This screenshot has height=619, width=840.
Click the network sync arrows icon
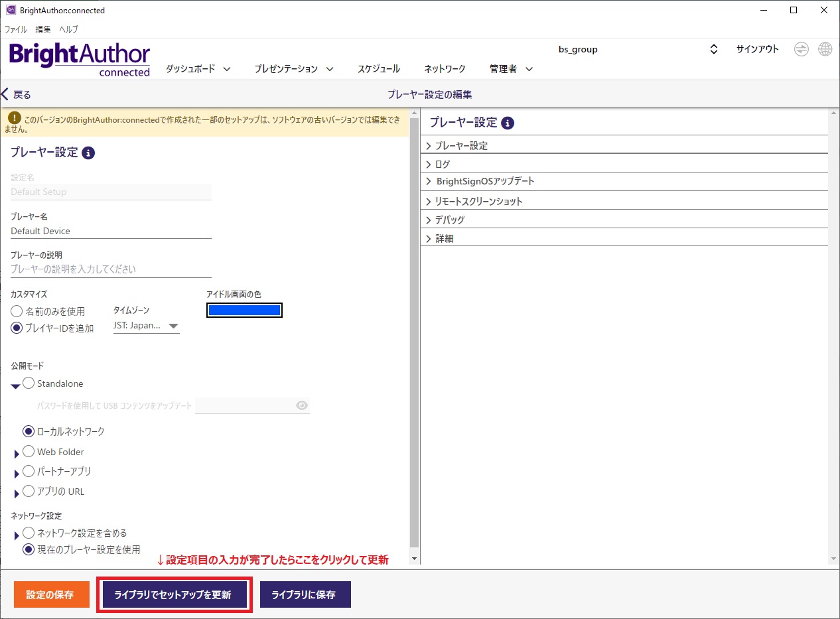(802, 49)
